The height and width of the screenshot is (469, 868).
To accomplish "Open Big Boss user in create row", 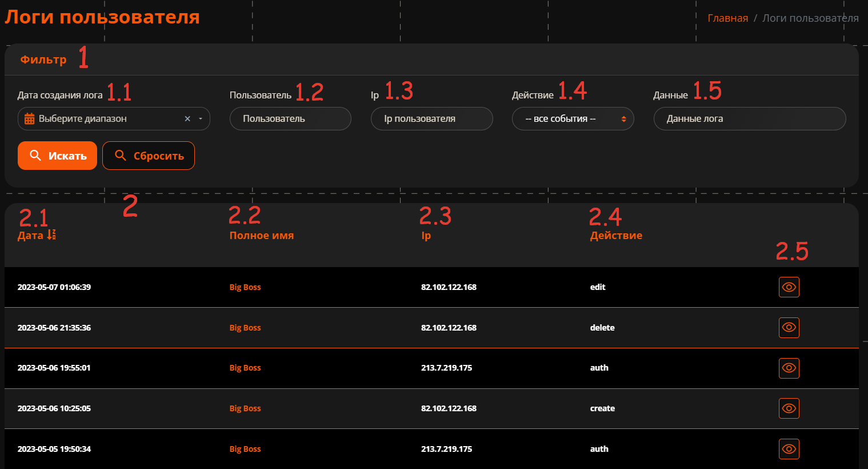I will tap(245, 408).
